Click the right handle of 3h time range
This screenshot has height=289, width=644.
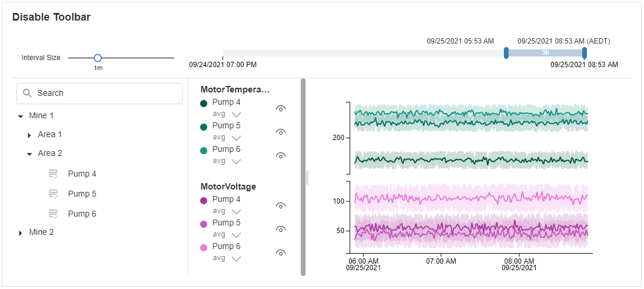click(x=584, y=53)
